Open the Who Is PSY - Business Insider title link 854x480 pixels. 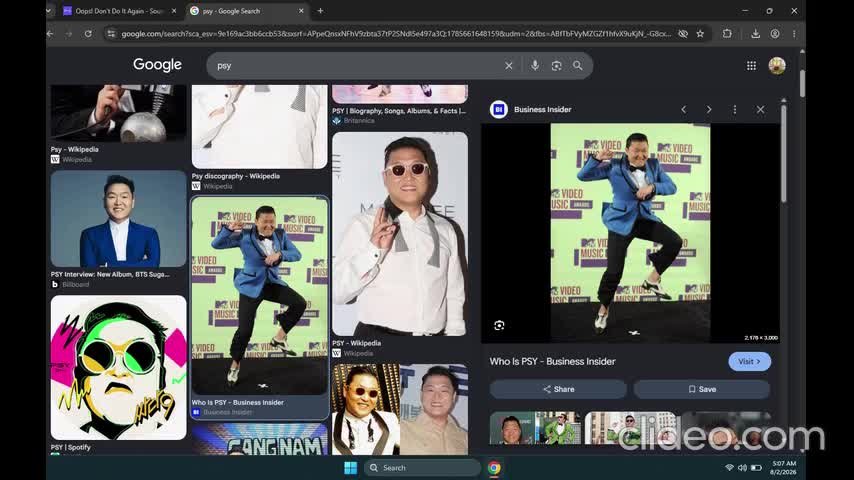(552, 361)
